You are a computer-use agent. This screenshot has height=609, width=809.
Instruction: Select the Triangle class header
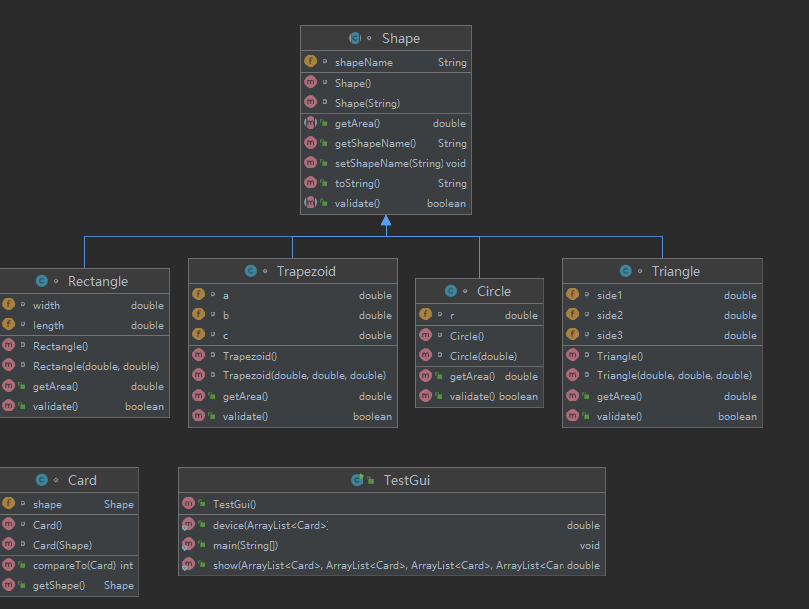(x=662, y=271)
